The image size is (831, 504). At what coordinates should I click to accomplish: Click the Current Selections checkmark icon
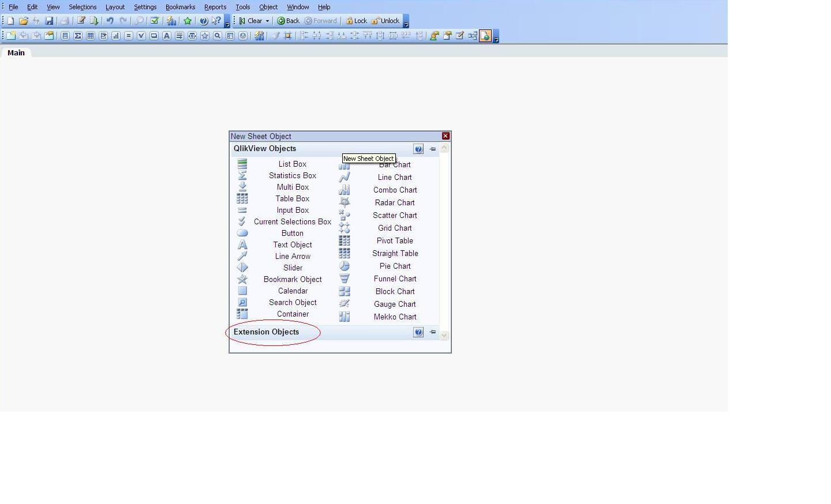click(x=154, y=21)
